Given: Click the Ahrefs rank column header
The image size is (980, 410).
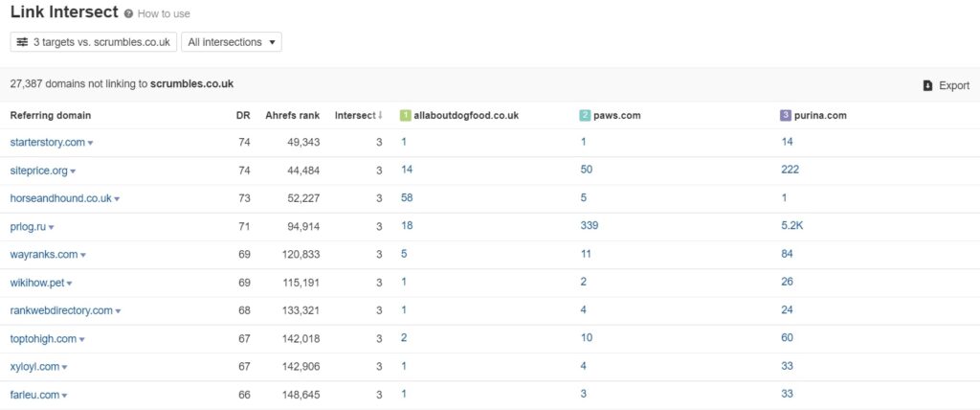Looking at the screenshot, I should click(293, 115).
